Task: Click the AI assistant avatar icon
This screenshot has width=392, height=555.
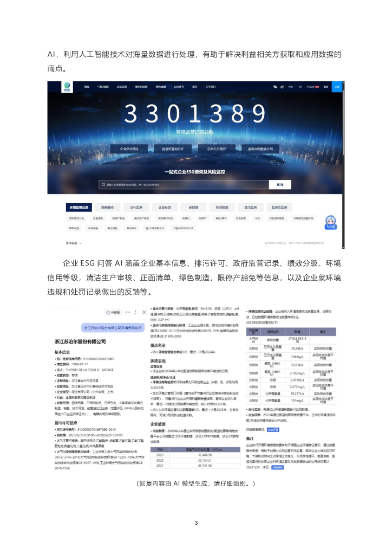Action: pos(331,222)
